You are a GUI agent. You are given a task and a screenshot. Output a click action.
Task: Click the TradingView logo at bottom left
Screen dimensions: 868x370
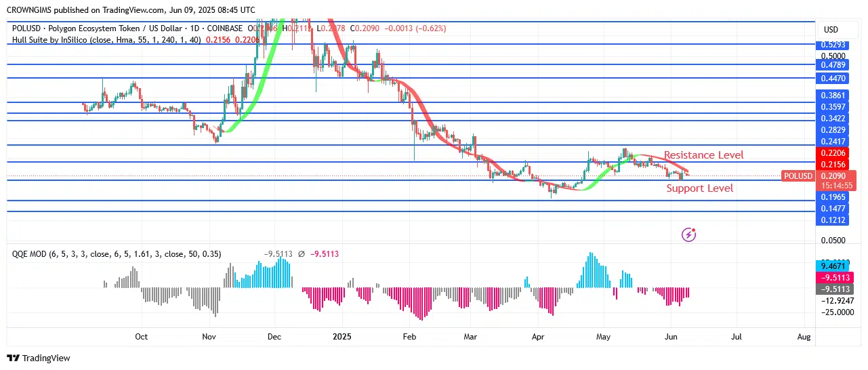(x=39, y=358)
